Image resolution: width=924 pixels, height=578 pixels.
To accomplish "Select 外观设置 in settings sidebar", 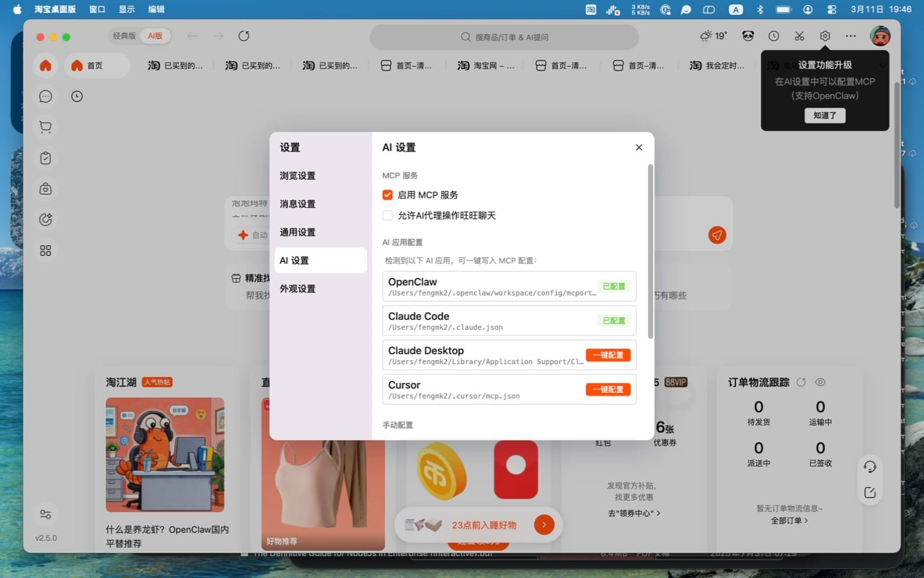I will pos(321,288).
